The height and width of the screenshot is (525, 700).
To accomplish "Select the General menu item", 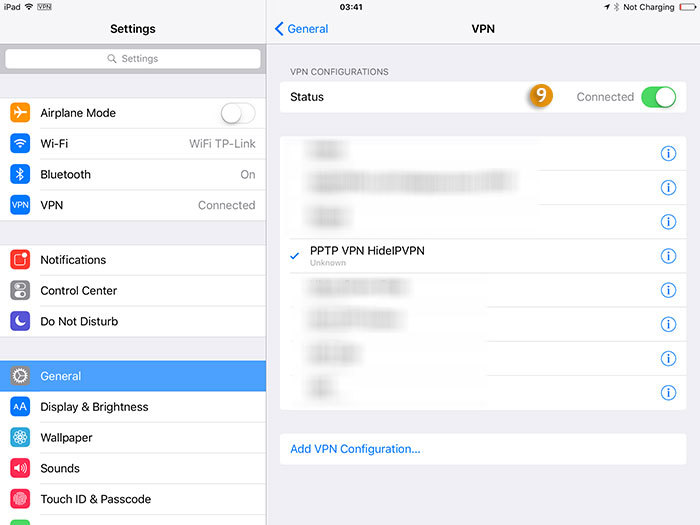I will [133, 376].
